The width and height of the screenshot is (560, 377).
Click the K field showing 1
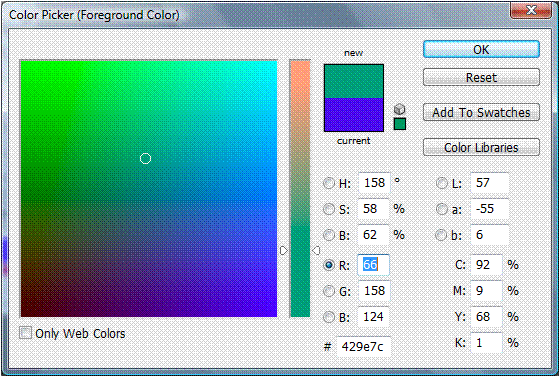point(486,343)
